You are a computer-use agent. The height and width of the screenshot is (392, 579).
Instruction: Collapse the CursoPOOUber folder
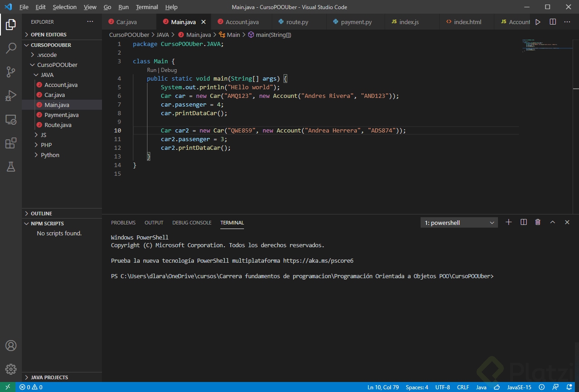(x=62, y=65)
